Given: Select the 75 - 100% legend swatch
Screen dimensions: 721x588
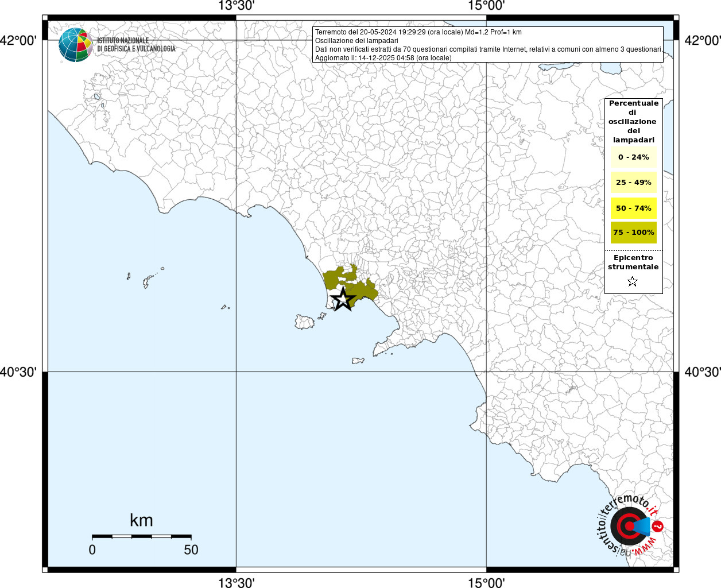Looking at the screenshot, I should [634, 233].
